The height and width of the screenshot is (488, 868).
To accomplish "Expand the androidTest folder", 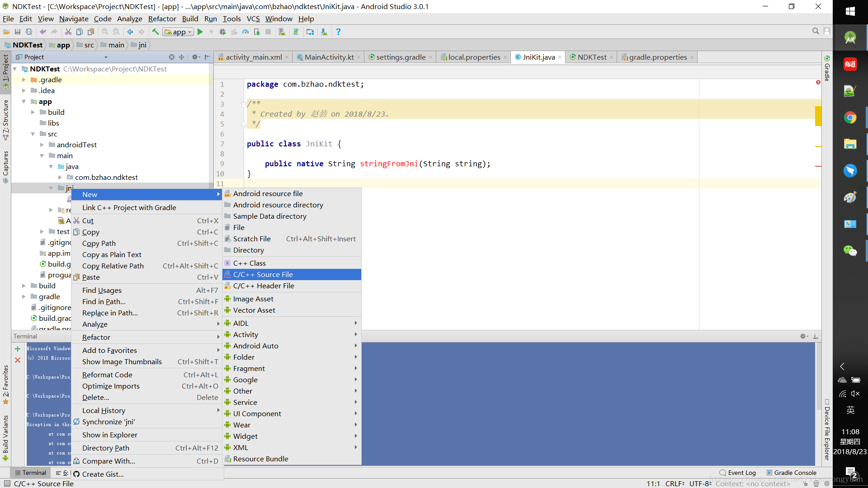I will (x=42, y=145).
